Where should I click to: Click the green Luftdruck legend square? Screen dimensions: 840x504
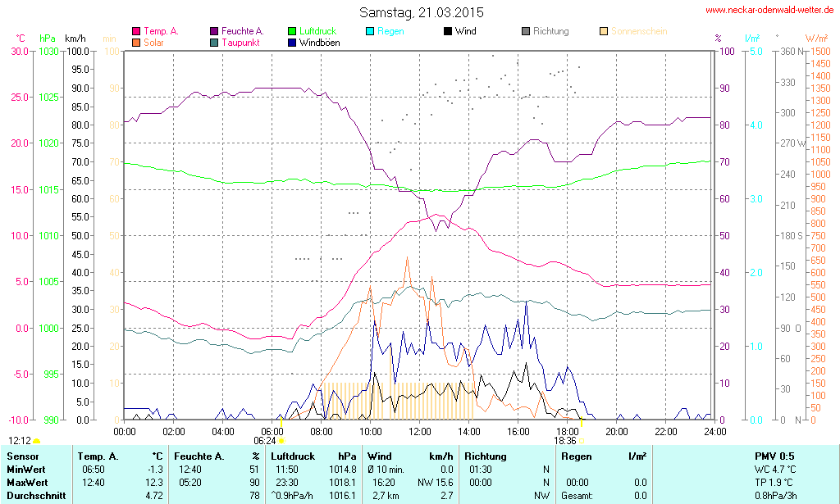click(293, 31)
